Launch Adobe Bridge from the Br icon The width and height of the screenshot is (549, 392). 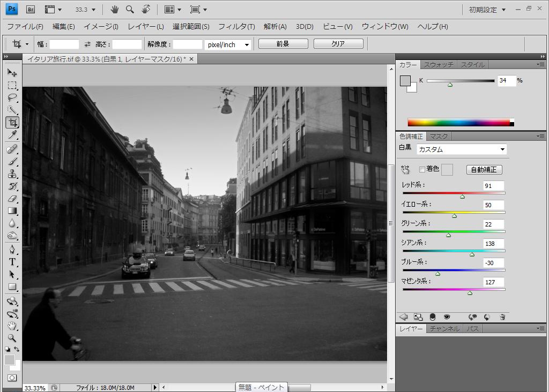point(31,9)
